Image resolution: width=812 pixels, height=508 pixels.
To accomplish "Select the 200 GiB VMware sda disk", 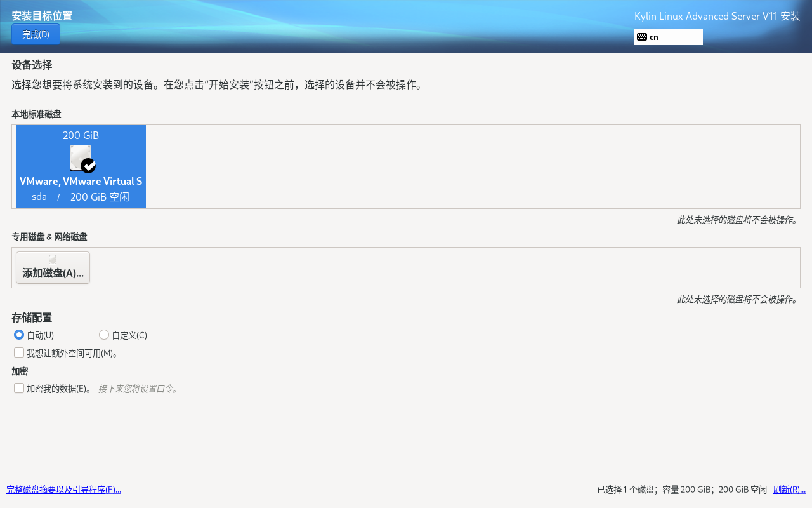I will tap(81, 166).
